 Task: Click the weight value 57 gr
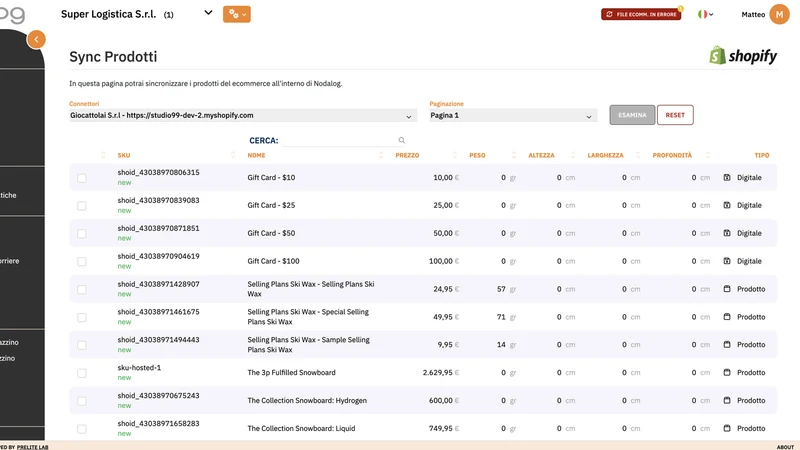506,289
